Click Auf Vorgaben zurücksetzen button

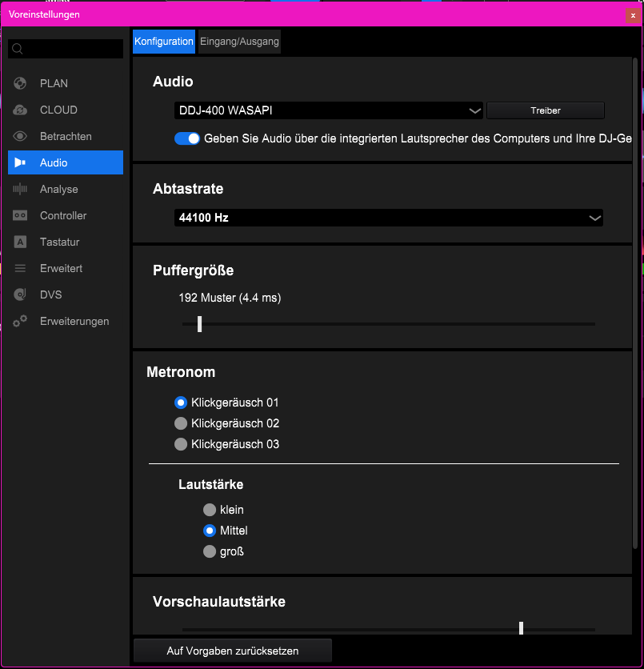point(233,651)
